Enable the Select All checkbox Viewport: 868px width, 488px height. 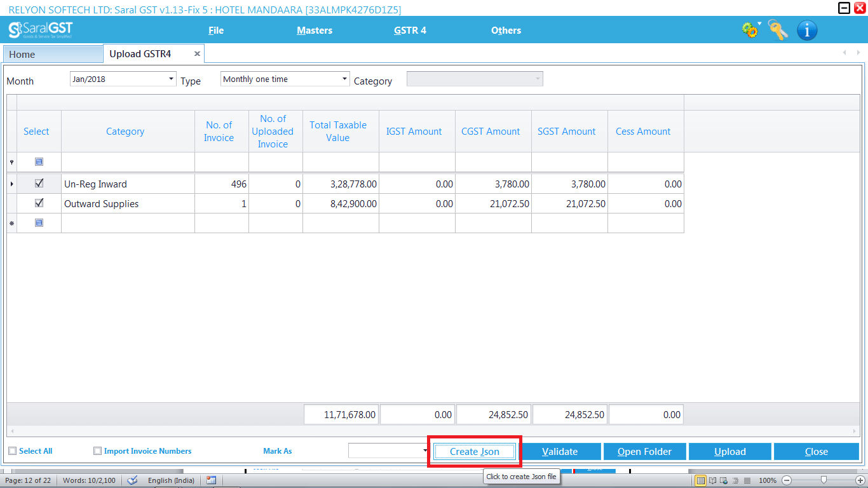[13, 451]
